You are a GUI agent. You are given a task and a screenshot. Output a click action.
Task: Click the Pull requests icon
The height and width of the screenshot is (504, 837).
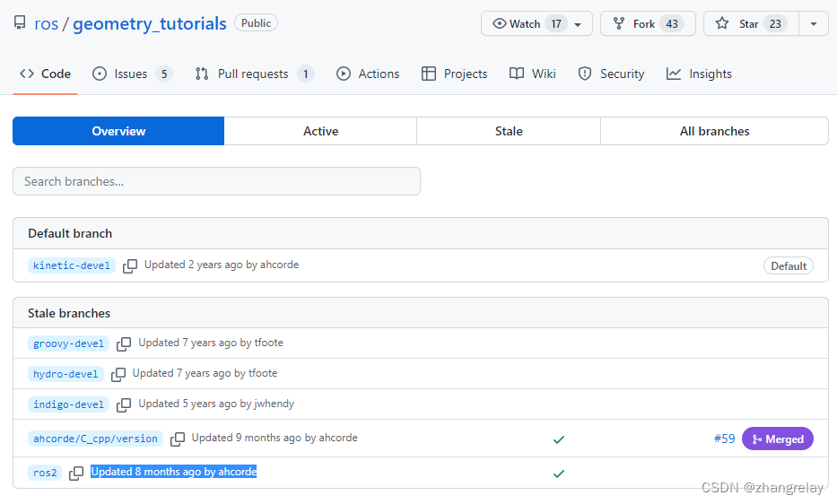coord(201,74)
